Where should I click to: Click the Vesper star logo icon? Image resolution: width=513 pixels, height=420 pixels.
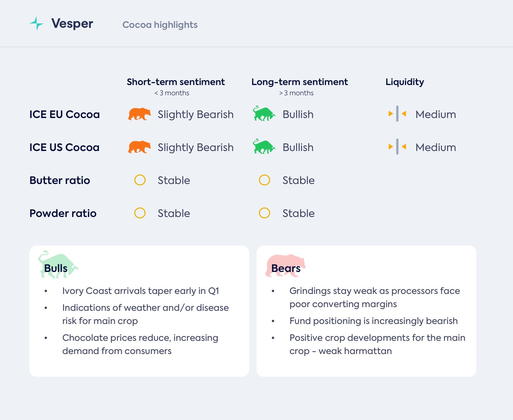[x=36, y=23]
